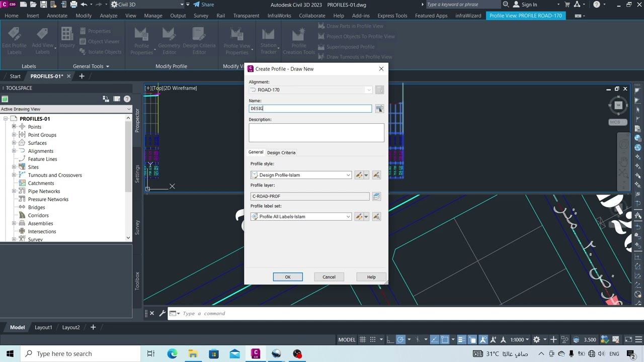Image resolution: width=644 pixels, height=362 pixels.
Task: Toggle snap mode in status bar
Action: (373, 340)
